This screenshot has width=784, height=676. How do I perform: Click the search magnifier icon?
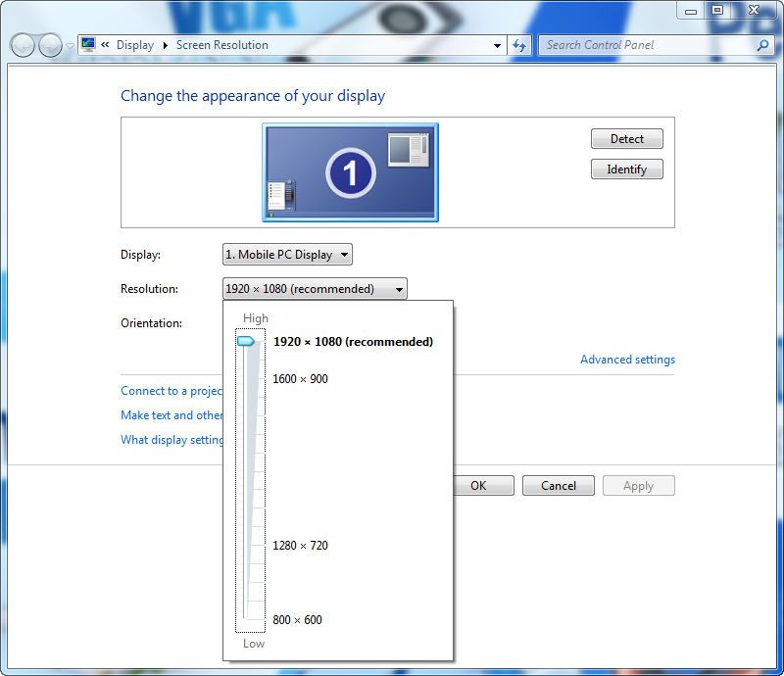(x=762, y=45)
